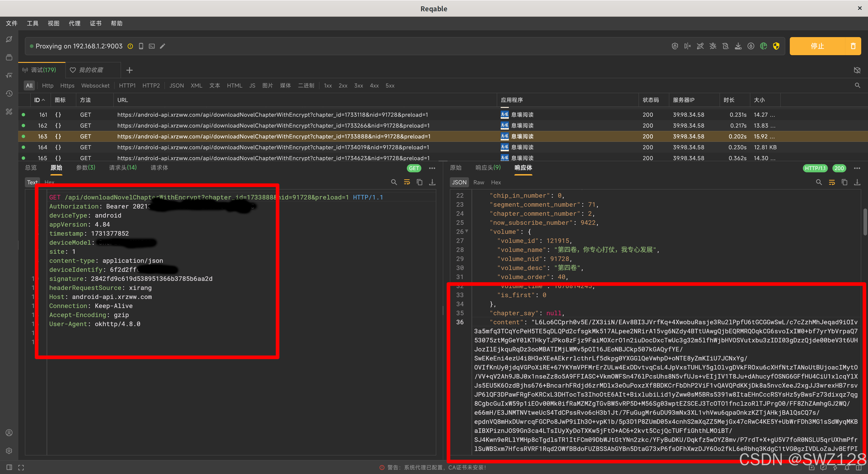868x474 pixels.
Task: Switch to the 请求头(14) tab
Action: coord(123,168)
